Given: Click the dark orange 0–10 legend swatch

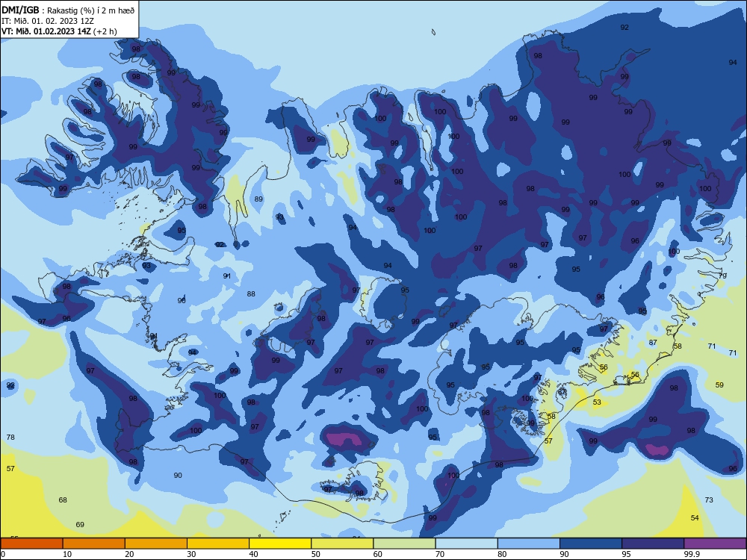Looking at the screenshot, I should tap(31, 544).
